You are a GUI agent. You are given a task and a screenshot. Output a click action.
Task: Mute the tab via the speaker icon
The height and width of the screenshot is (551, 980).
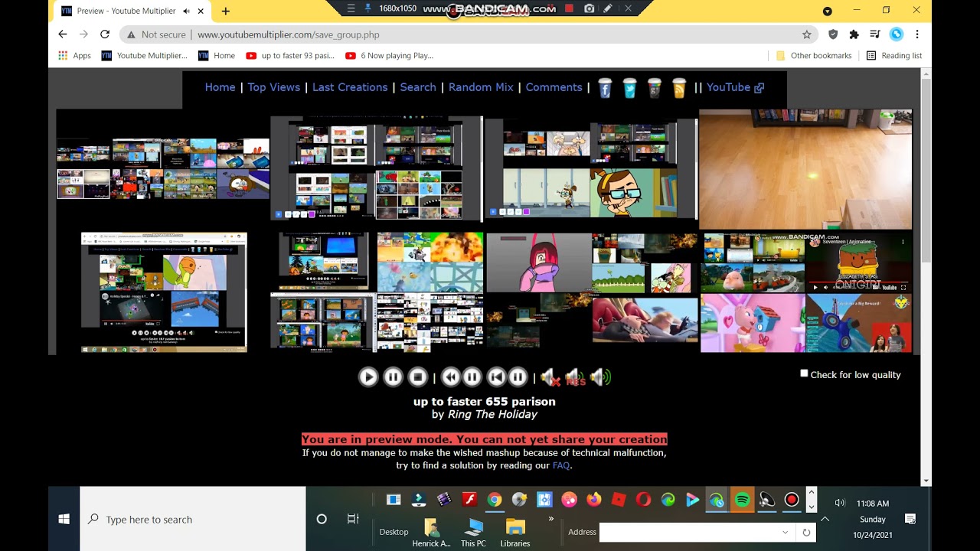(186, 11)
